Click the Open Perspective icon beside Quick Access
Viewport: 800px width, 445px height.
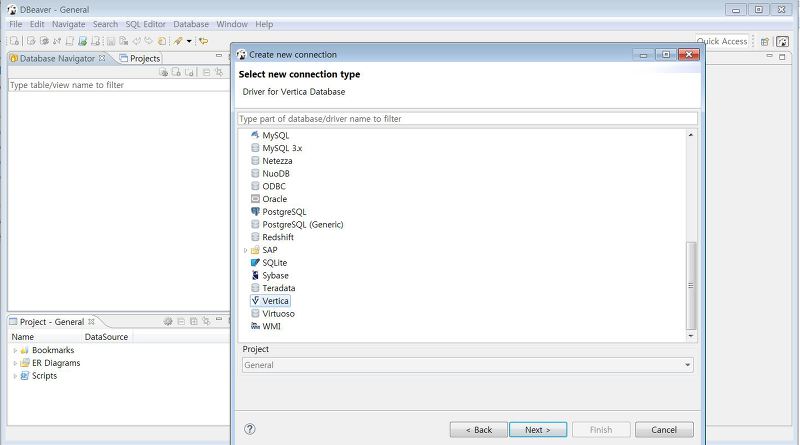pos(765,41)
